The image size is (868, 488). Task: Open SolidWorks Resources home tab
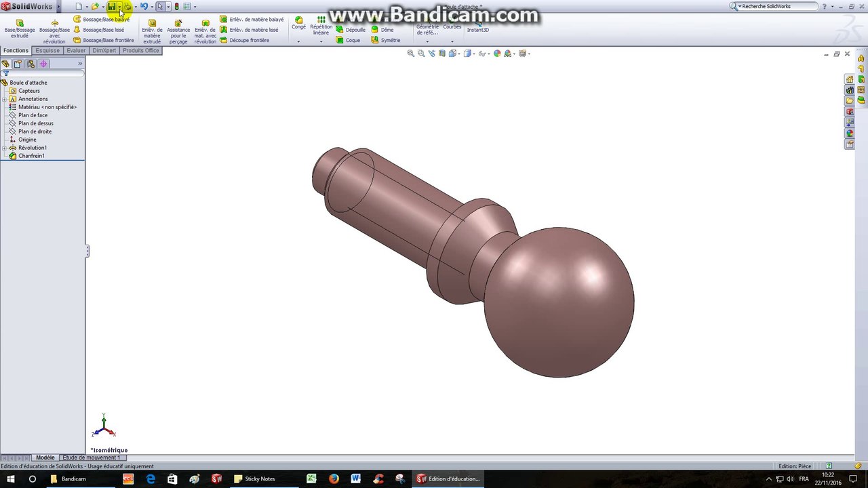(849, 79)
